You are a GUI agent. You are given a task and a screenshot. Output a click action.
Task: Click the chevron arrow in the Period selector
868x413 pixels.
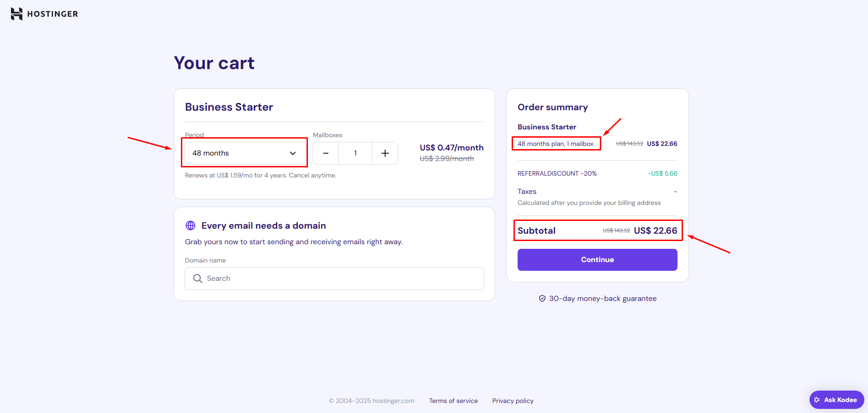coord(293,153)
